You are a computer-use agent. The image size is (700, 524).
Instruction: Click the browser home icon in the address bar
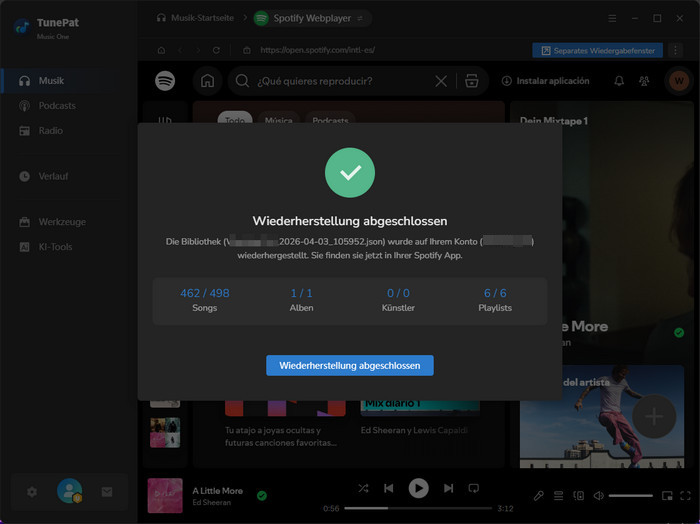[161, 50]
